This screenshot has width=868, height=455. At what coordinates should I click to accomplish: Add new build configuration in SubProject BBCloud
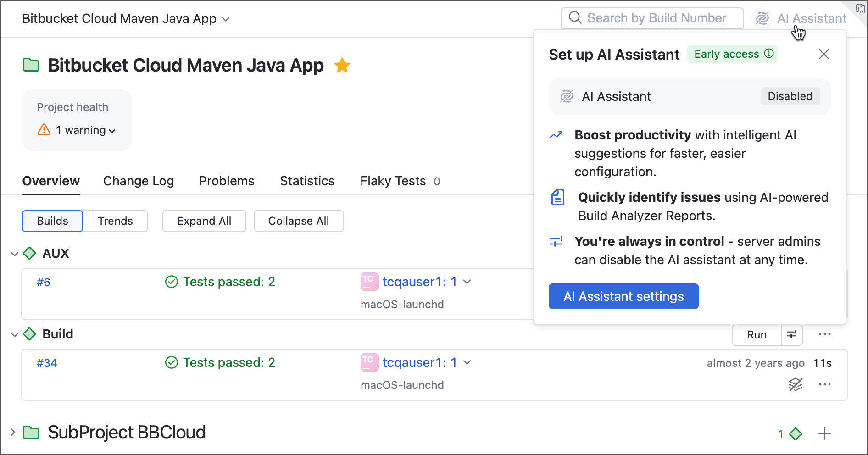pyautogui.click(x=825, y=433)
